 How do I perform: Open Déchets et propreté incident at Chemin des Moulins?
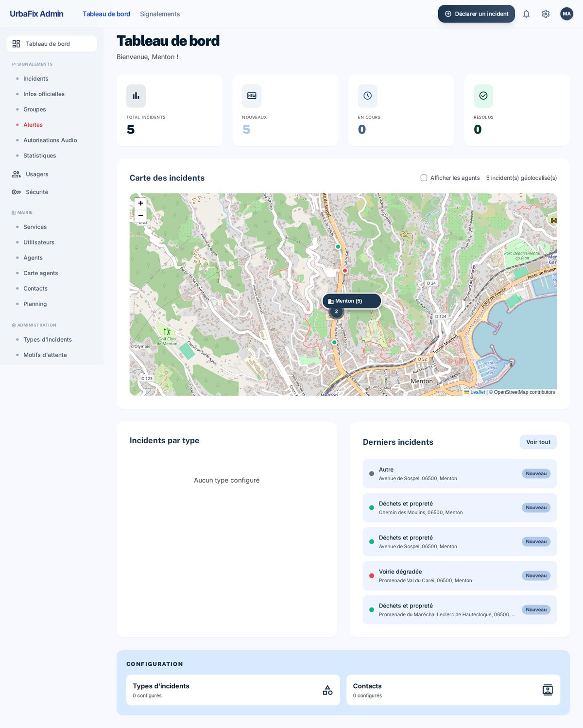click(x=460, y=508)
